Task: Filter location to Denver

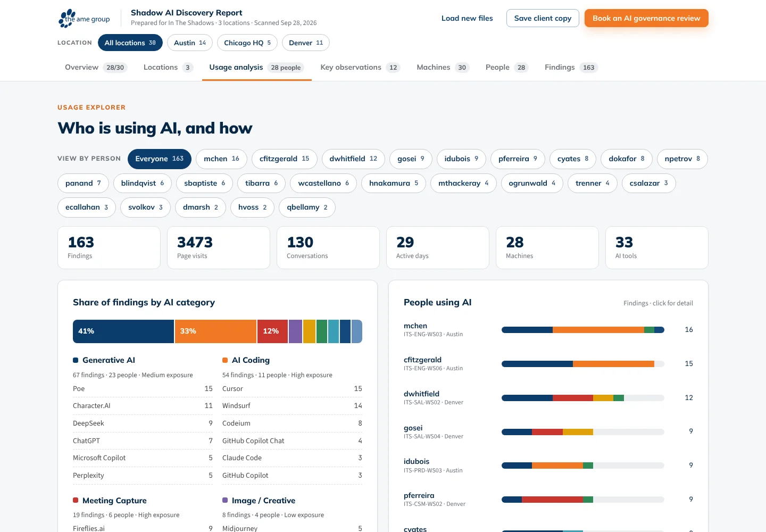Action: [306, 43]
